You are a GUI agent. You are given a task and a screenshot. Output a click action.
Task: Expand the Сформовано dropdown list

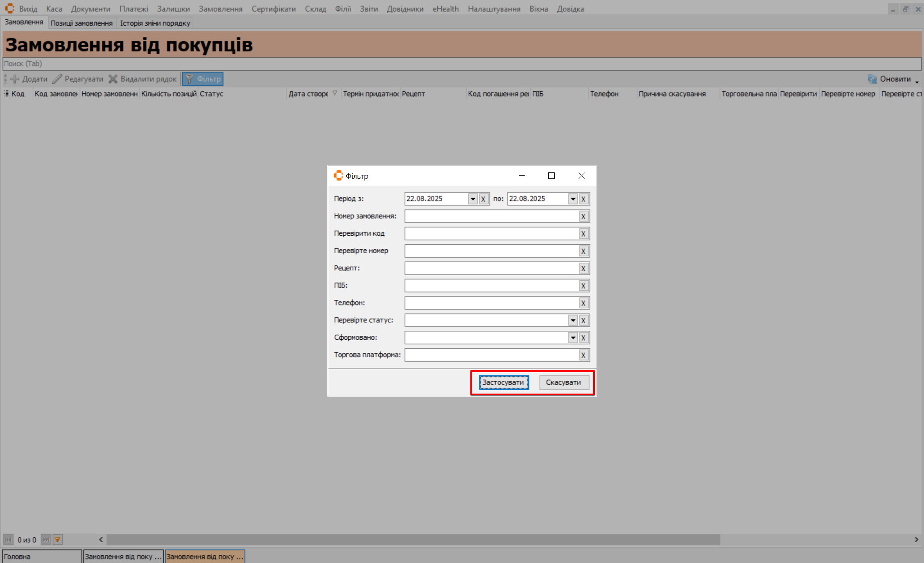573,338
